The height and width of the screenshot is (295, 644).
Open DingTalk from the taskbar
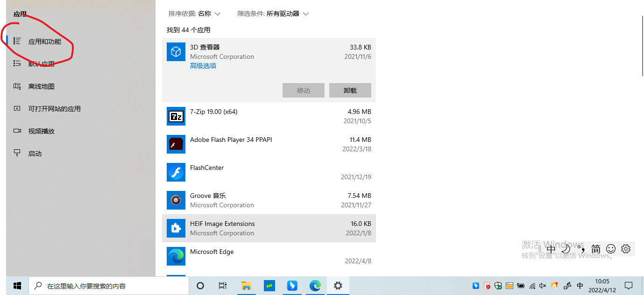point(292,286)
